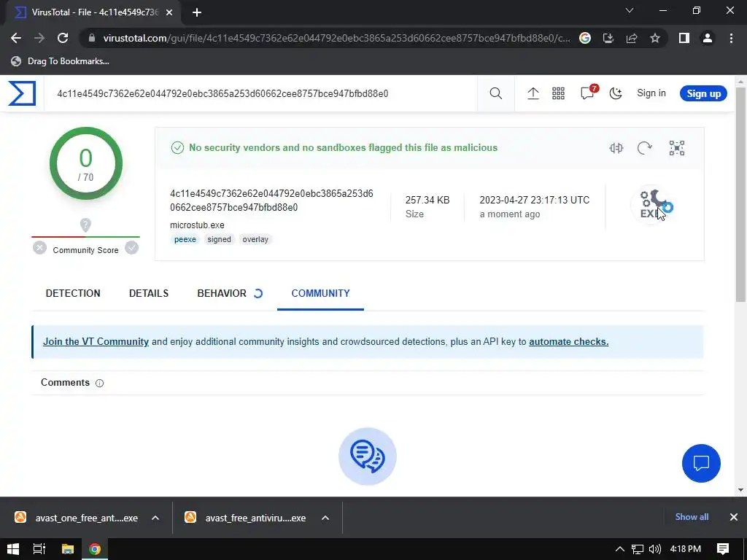
Task: Click the microstub.exe file name
Action: click(197, 225)
